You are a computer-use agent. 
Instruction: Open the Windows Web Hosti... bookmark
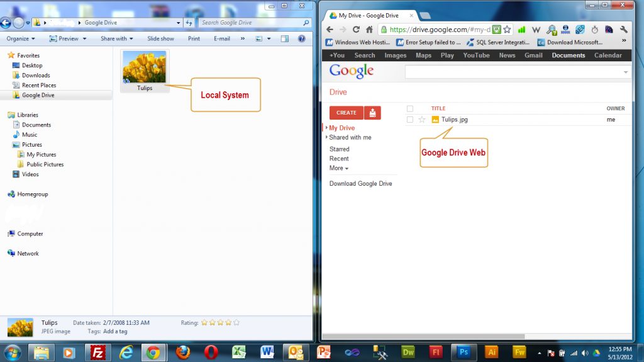click(358, 42)
